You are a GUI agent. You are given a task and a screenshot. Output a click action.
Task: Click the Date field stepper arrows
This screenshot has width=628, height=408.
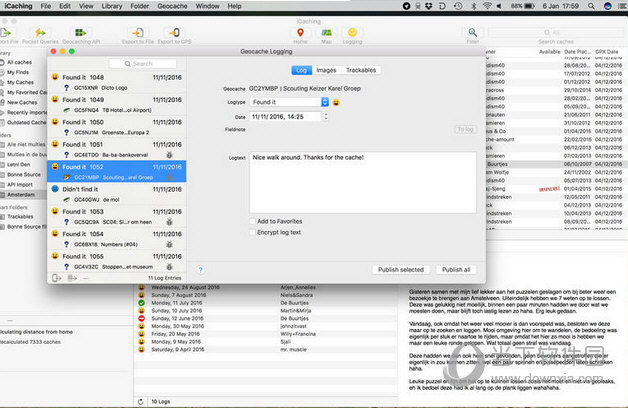[326, 117]
